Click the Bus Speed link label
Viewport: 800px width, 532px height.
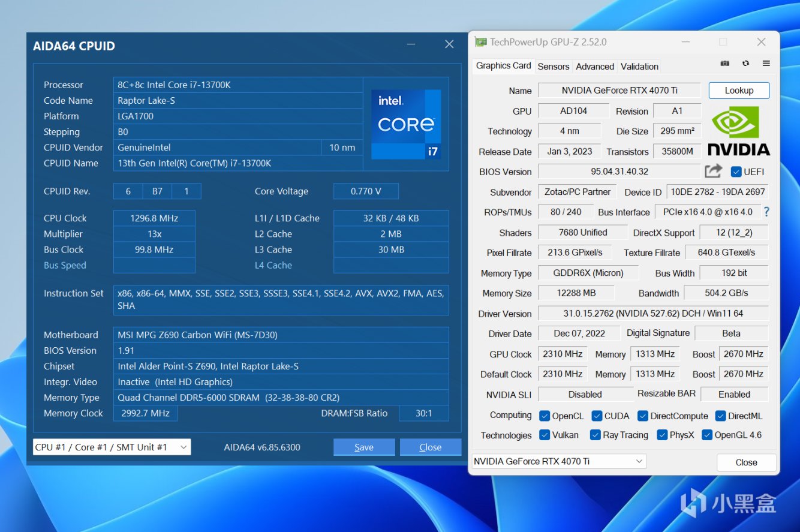pos(65,265)
